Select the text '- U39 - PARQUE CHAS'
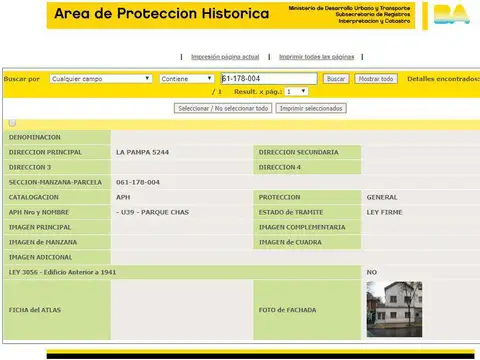The width and height of the screenshot is (480, 360). pos(152,212)
